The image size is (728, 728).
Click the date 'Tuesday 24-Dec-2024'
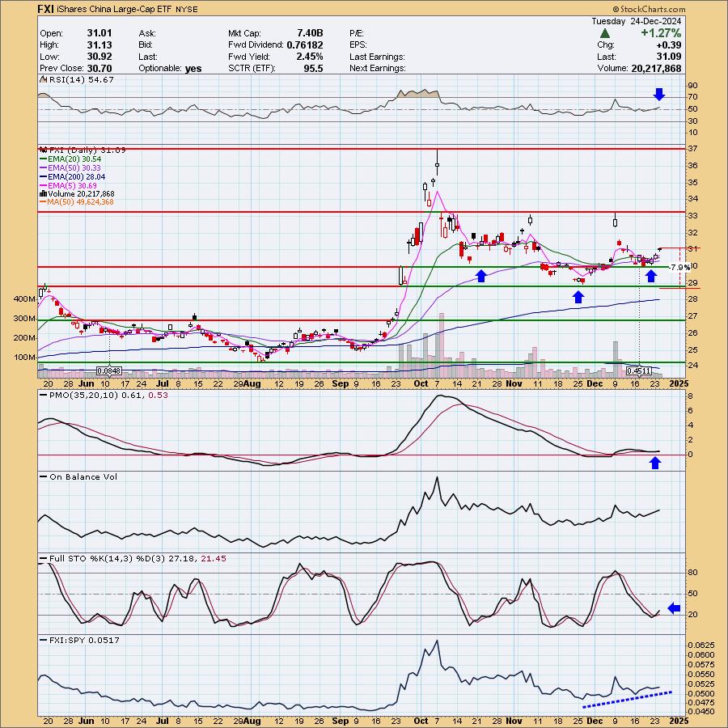click(x=636, y=21)
